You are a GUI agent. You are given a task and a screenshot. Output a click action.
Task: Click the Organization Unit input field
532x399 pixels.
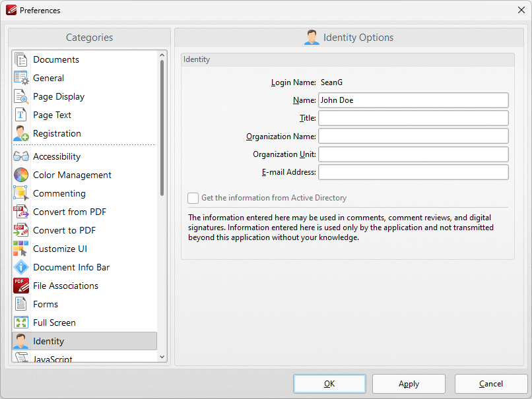point(413,154)
